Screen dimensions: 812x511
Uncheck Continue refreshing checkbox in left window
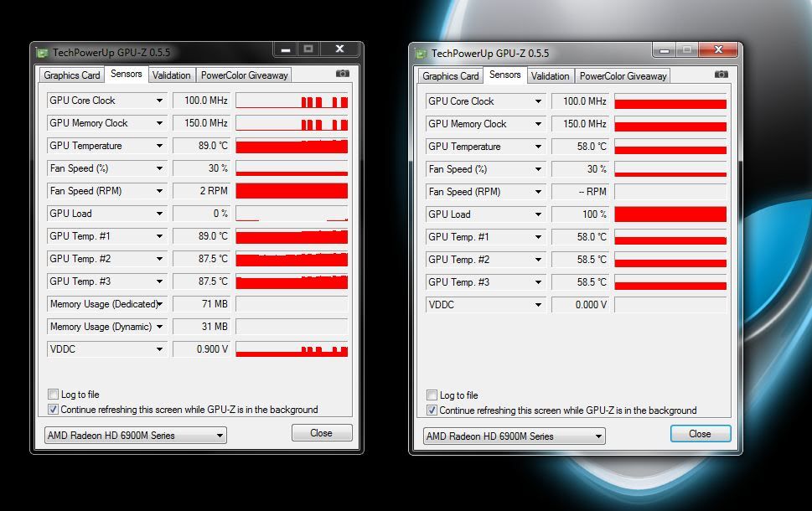coord(53,409)
